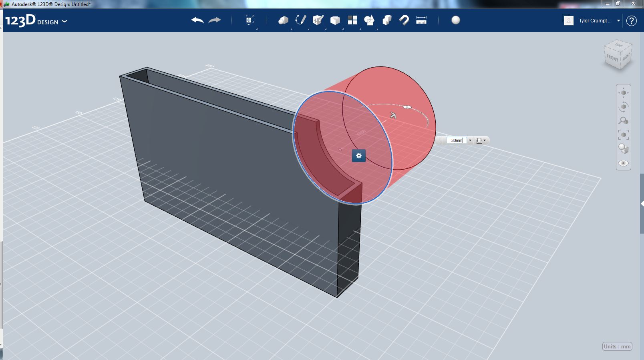Open the Material sphere tool
Image resolution: width=644 pixels, height=360 pixels.
click(456, 20)
